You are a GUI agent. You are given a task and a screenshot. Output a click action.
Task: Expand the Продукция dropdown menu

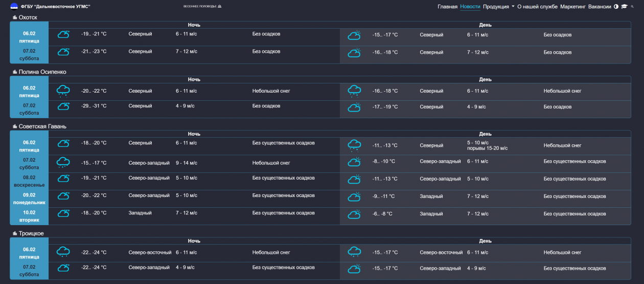498,7
